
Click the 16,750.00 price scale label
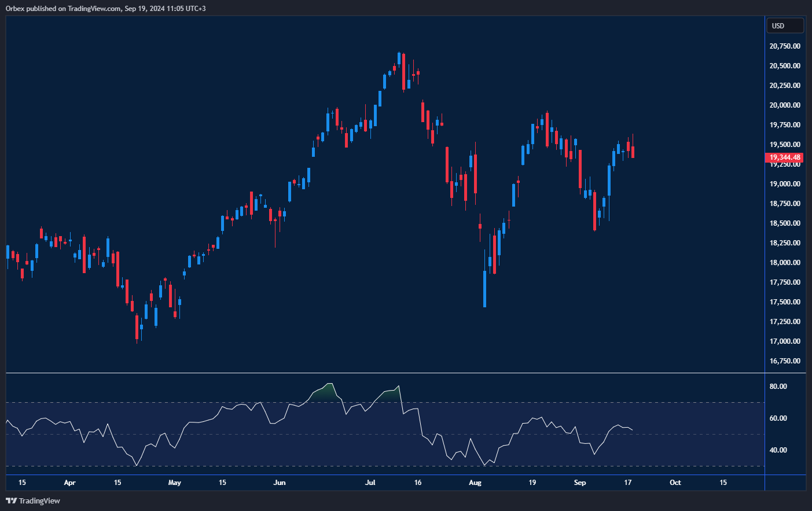(785, 361)
